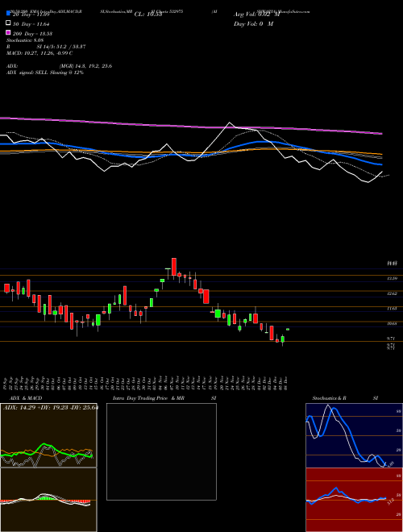Viewport: 403px width, 532px height.
Task: Click the 11.65 price axis label
Action: [393, 309]
